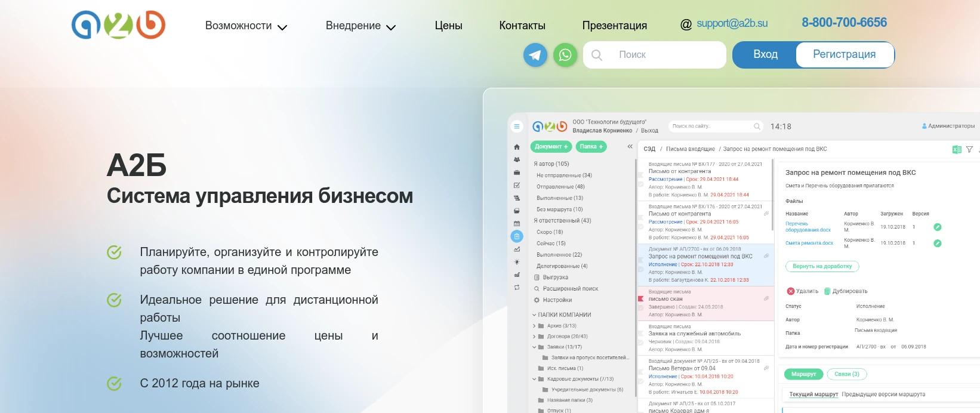980x413 pixels.
Task: Open the Home icon in the app sidebar
Action: point(517,147)
